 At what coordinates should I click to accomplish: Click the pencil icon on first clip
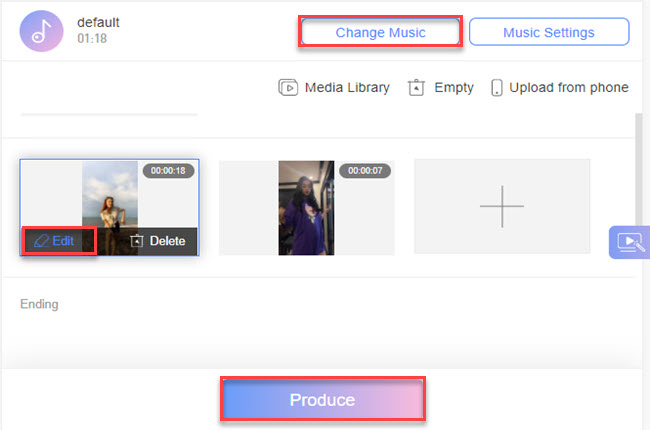click(41, 241)
